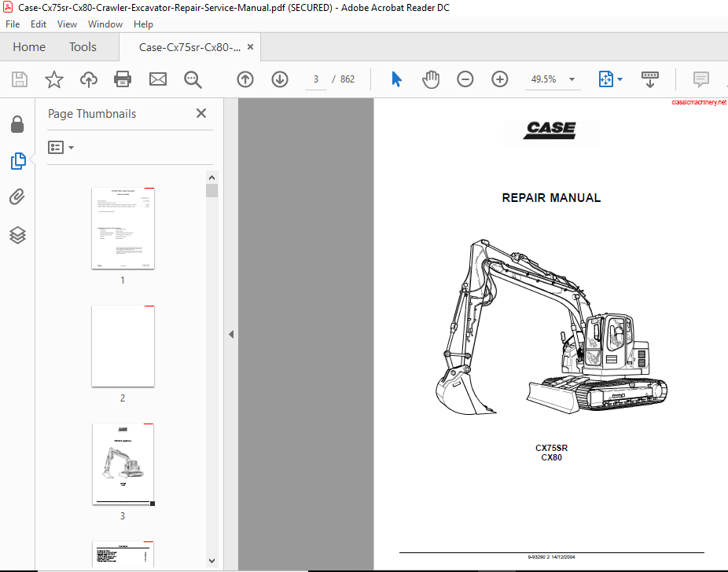Open the Find text magnifier tool
The width and height of the screenshot is (728, 572).
192,80
